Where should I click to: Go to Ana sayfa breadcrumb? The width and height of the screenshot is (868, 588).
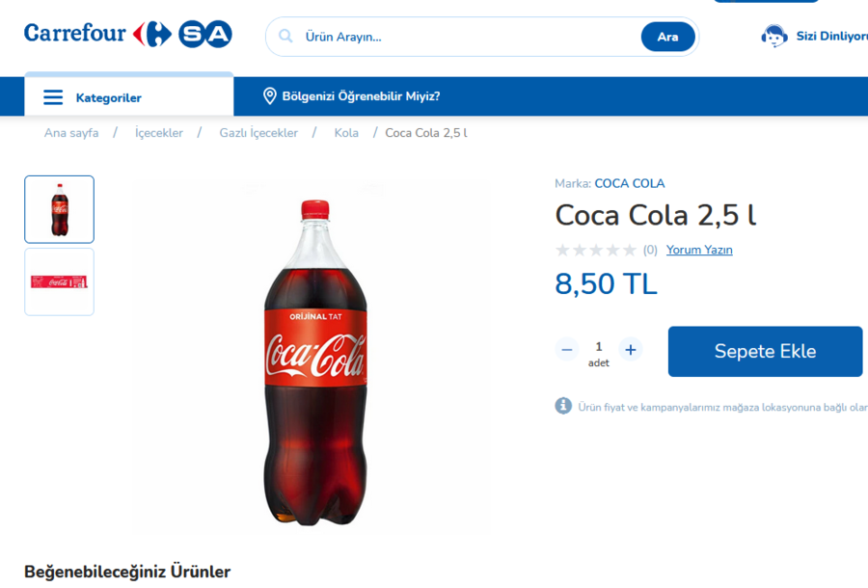(71, 133)
